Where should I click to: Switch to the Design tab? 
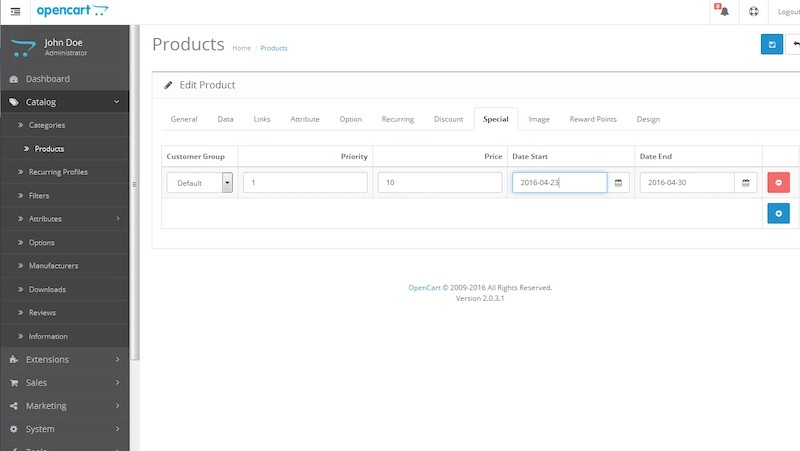click(x=648, y=119)
